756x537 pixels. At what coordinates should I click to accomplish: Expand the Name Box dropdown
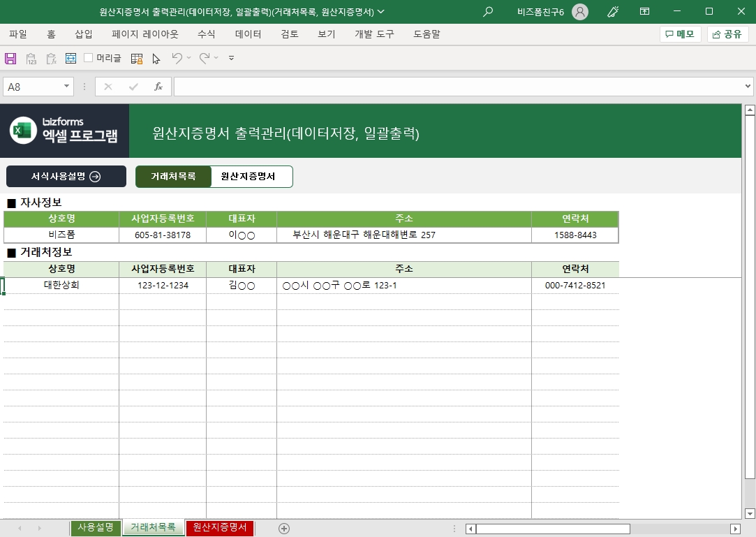click(67, 87)
